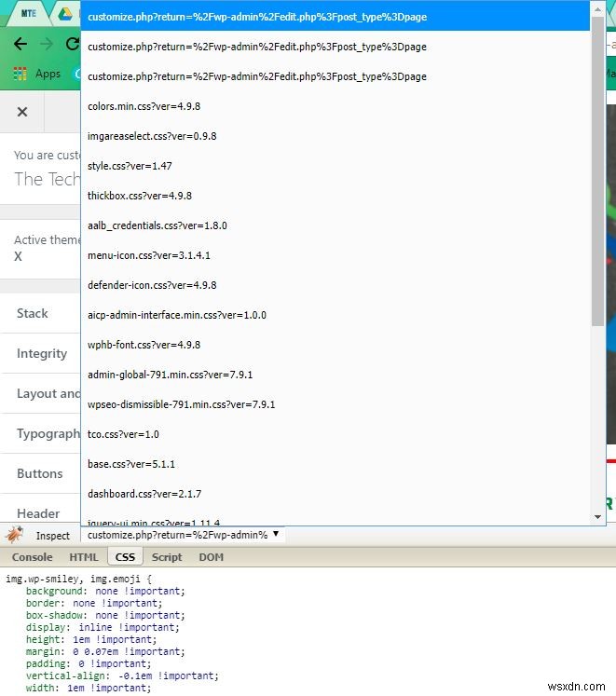Pick dashboard.css?ver=2.1.7 from the list

(144, 494)
